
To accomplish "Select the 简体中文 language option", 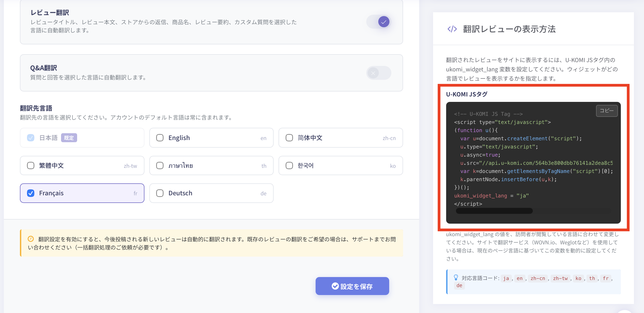I will click(289, 138).
